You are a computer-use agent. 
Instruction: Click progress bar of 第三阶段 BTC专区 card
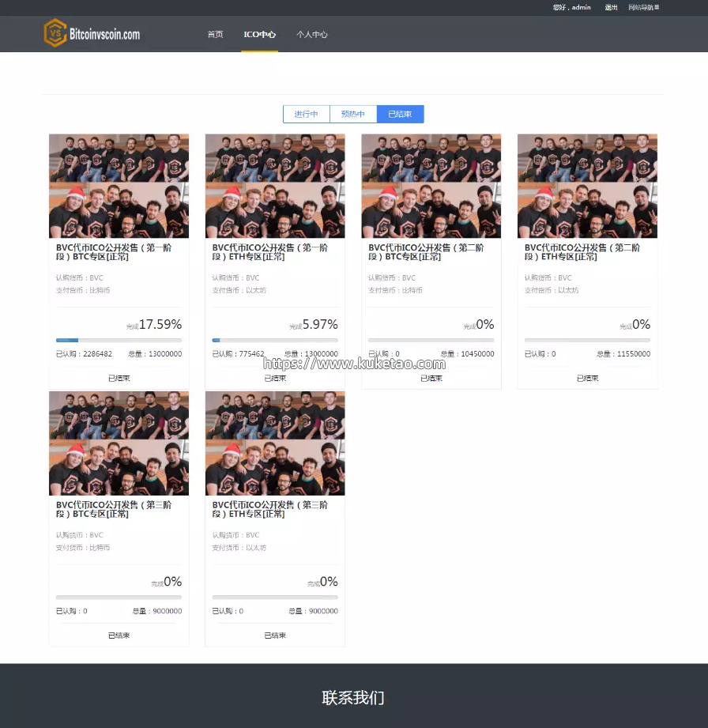pos(119,598)
